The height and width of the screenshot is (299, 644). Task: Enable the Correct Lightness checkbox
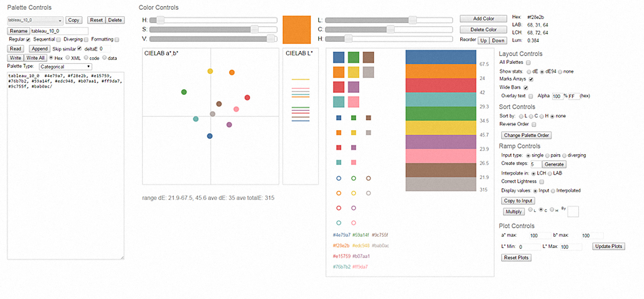coord(542,182)
